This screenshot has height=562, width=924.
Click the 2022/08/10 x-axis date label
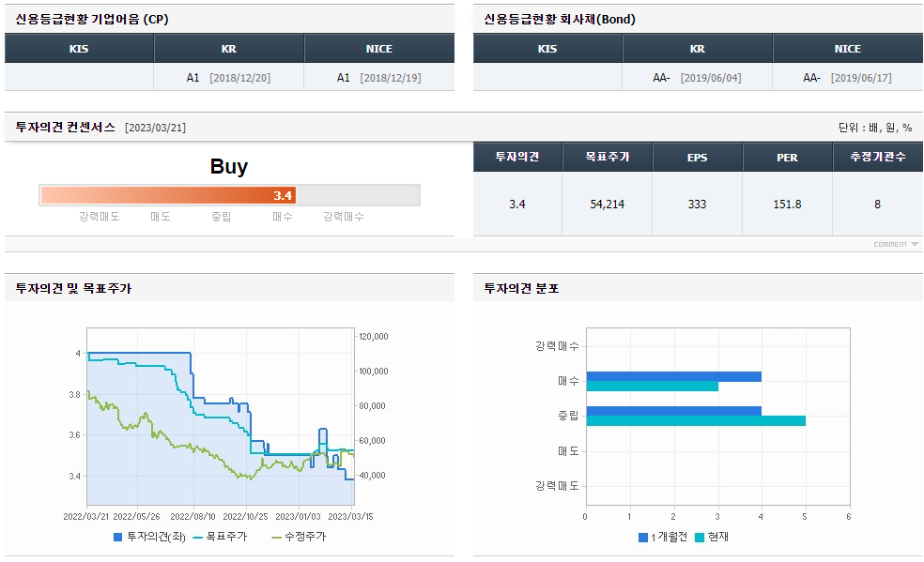pos(192,517)
